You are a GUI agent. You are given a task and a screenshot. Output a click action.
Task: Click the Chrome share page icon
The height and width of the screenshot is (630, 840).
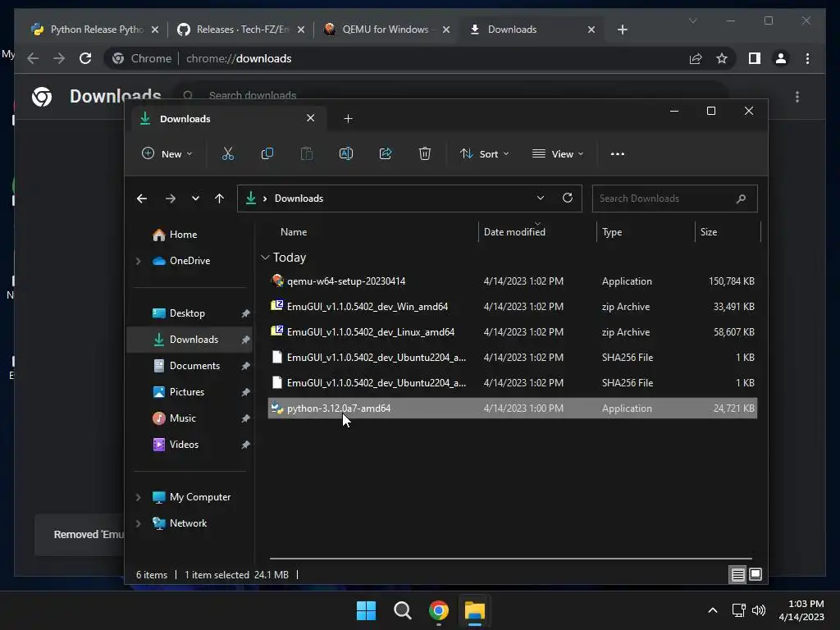(x=696, y=58)
